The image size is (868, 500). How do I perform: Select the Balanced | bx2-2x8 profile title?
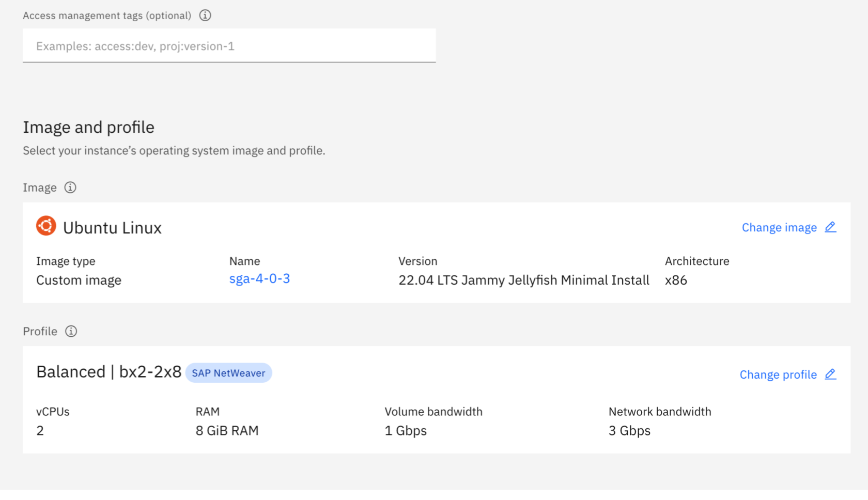tap(109, 372)
